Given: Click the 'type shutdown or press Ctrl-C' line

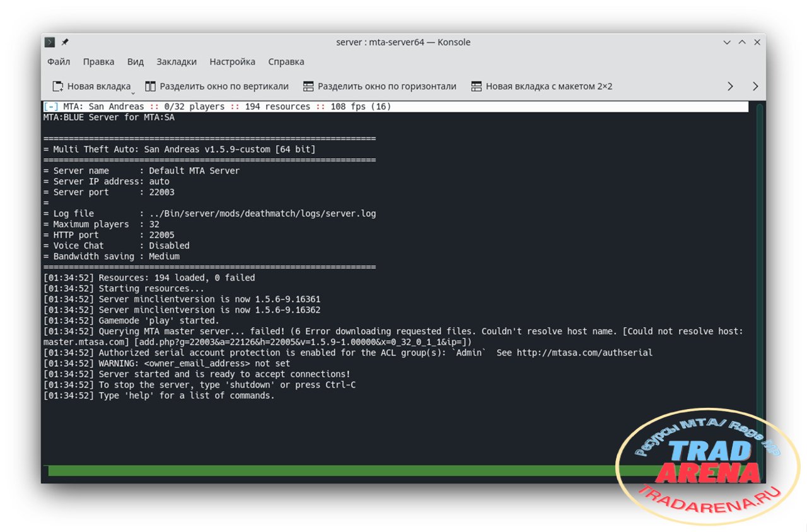Looking at the screenshot, I should coord(199,385).
